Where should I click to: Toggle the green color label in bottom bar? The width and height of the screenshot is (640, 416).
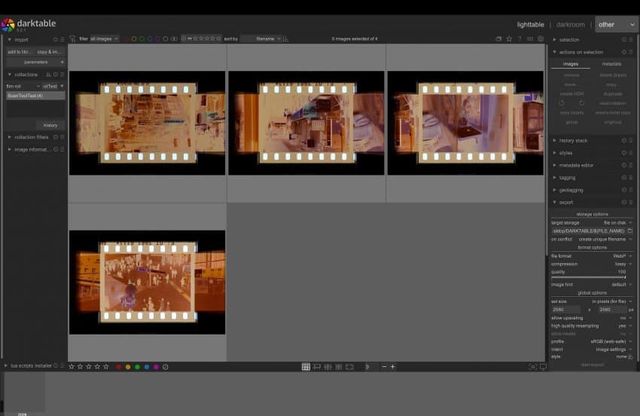[x=137, y=367]
